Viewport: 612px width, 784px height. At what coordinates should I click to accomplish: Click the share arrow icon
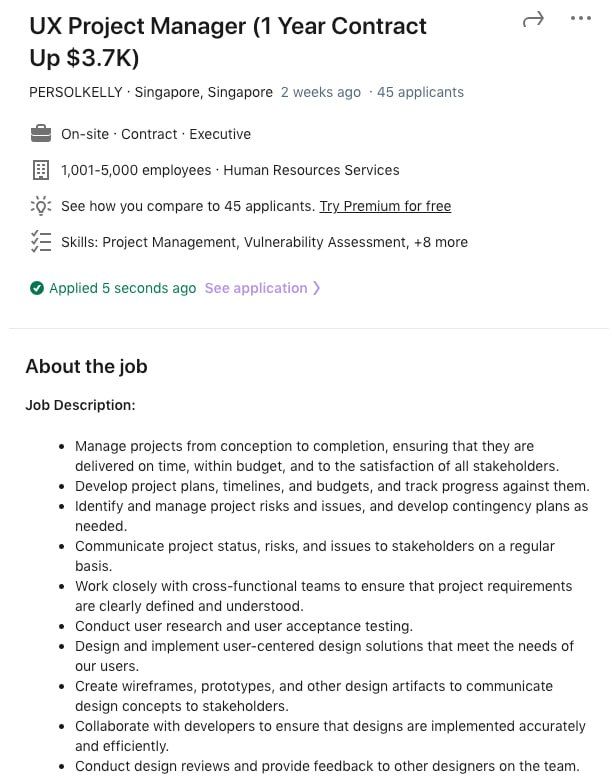pyautogui.click(x=533, y=19)
